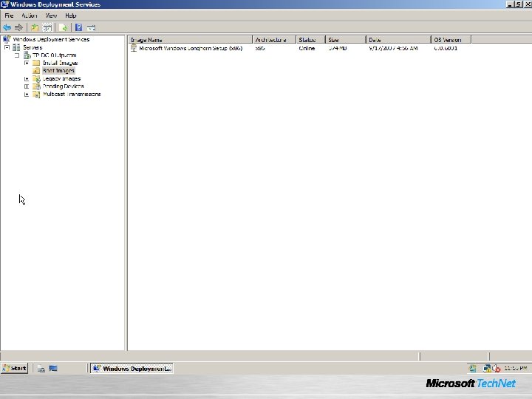Click the blue Back arrow in toolbar
This screenshot has height=399, width=532.
tap(7, 27)
